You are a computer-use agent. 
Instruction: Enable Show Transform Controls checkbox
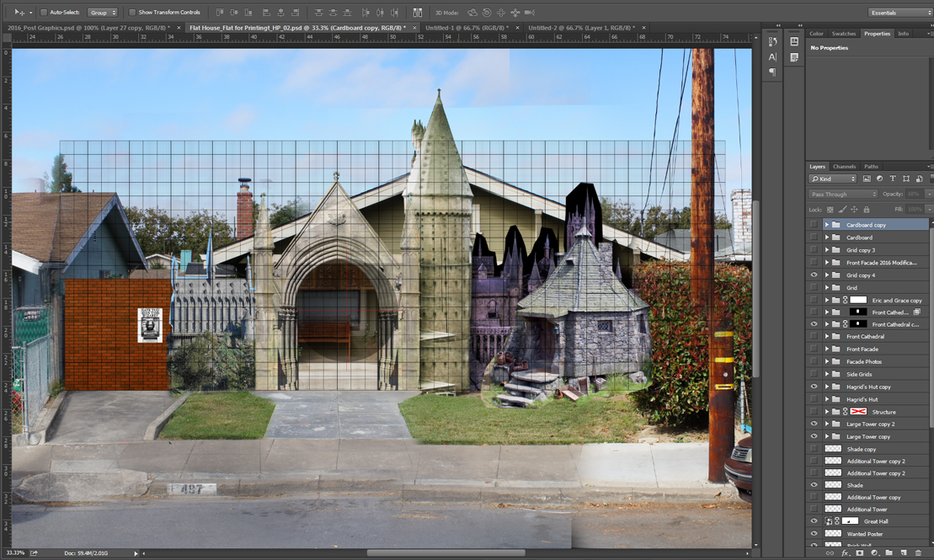pyautogui.click(x=132, y=12)
